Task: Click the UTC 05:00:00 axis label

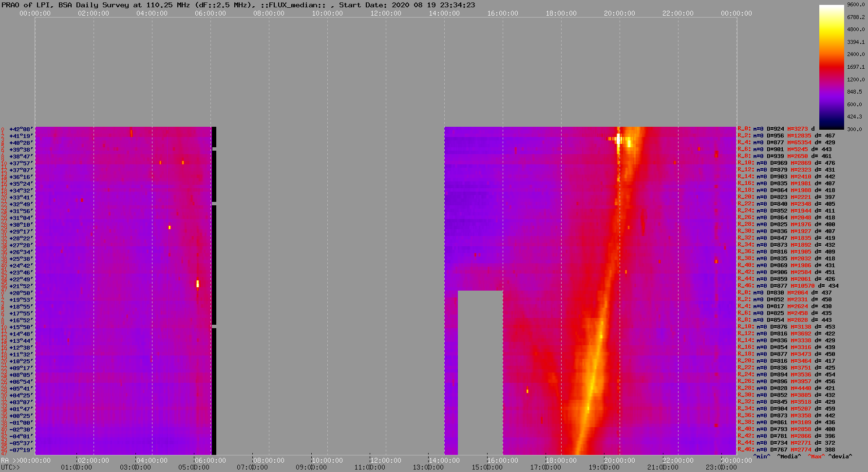Action: point(193,467)
